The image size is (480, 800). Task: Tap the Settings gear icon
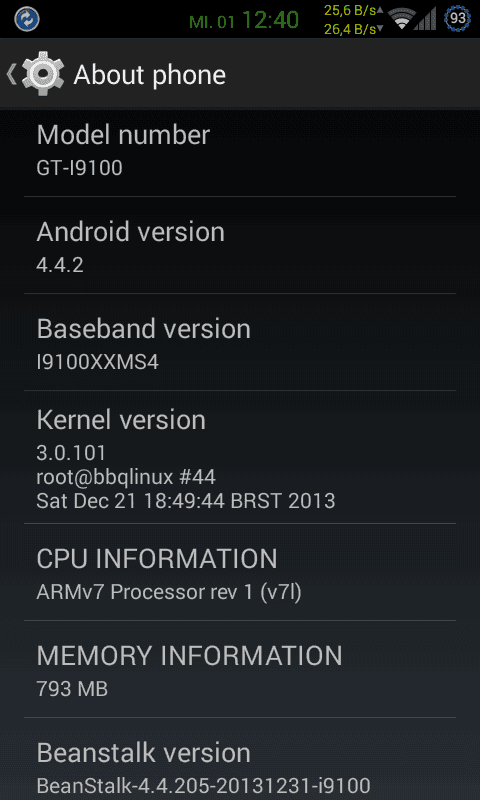(x=43, y=74)
